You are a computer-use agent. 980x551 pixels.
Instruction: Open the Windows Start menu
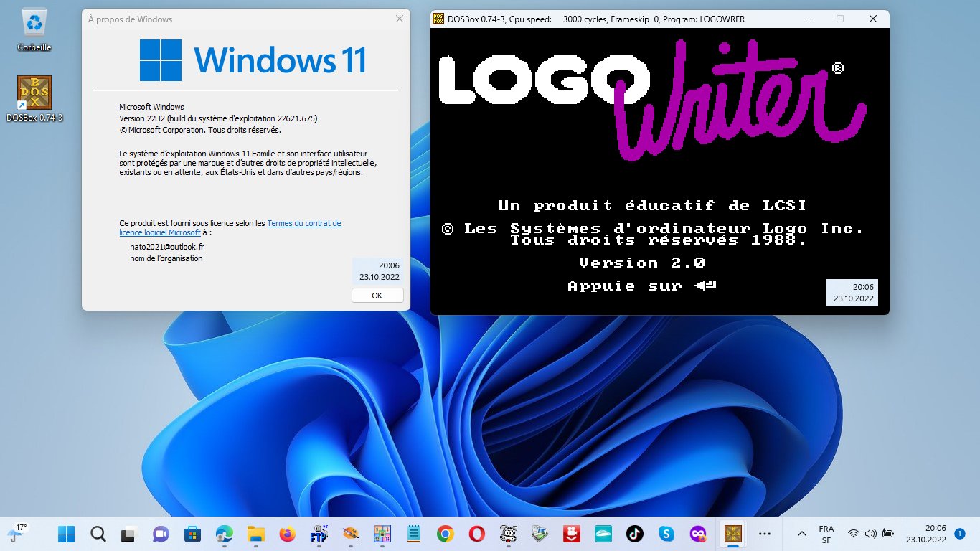[66, 534]
